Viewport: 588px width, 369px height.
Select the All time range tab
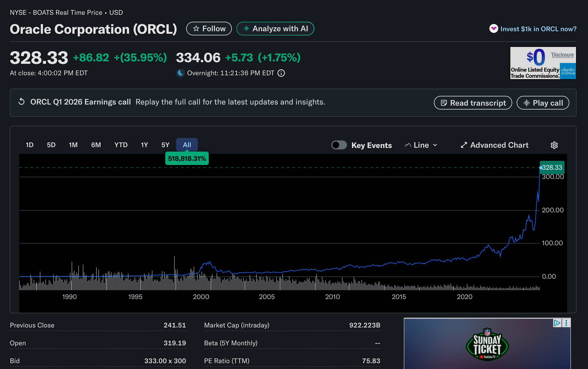pos(187,145)
